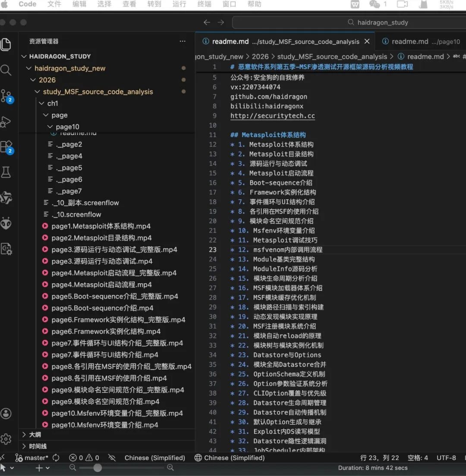Screen dimensions: 466x476
Task: Click the UTF-8 encoding selector
Action: (446, 457)
